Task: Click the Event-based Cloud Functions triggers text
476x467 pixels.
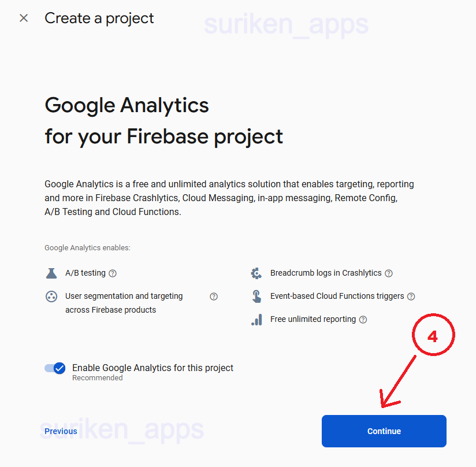Action: tap(337, 296)
